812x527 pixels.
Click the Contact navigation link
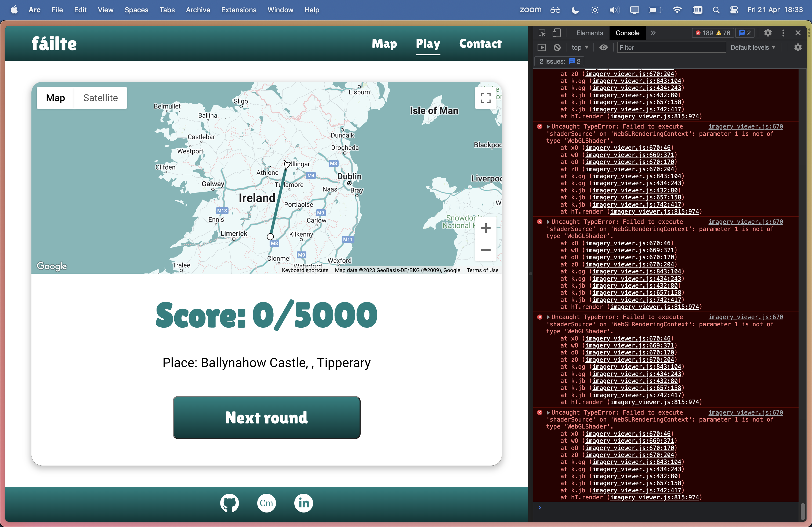tap(481, 43)
